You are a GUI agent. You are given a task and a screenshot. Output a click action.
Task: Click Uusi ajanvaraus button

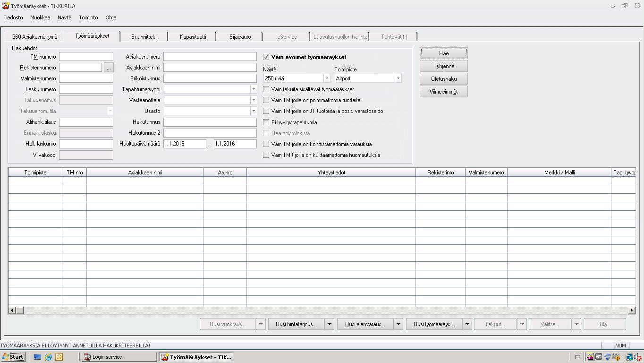pos(366,324)
